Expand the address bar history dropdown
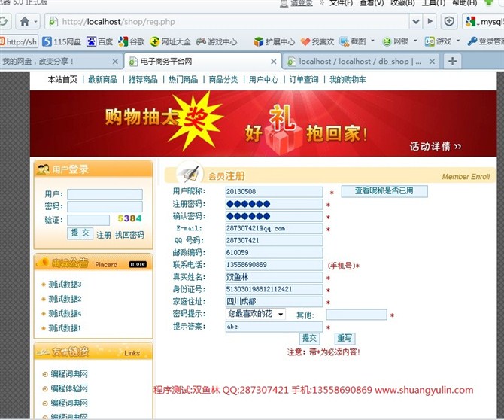 (x=416, y=22)
